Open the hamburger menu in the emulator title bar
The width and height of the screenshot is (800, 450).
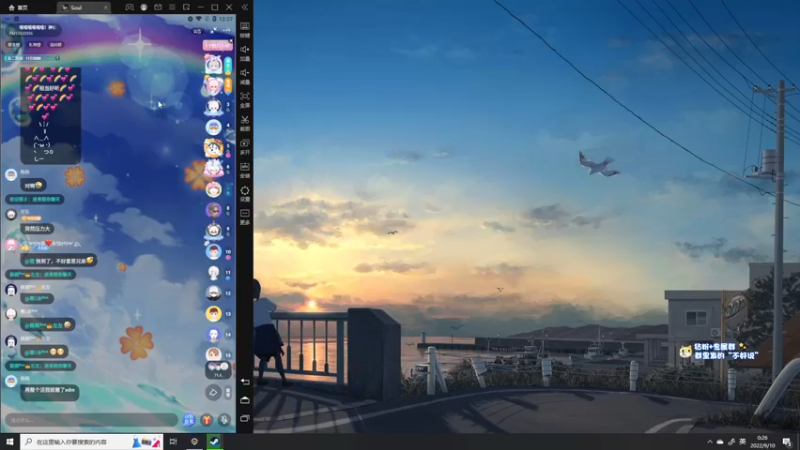172,7
